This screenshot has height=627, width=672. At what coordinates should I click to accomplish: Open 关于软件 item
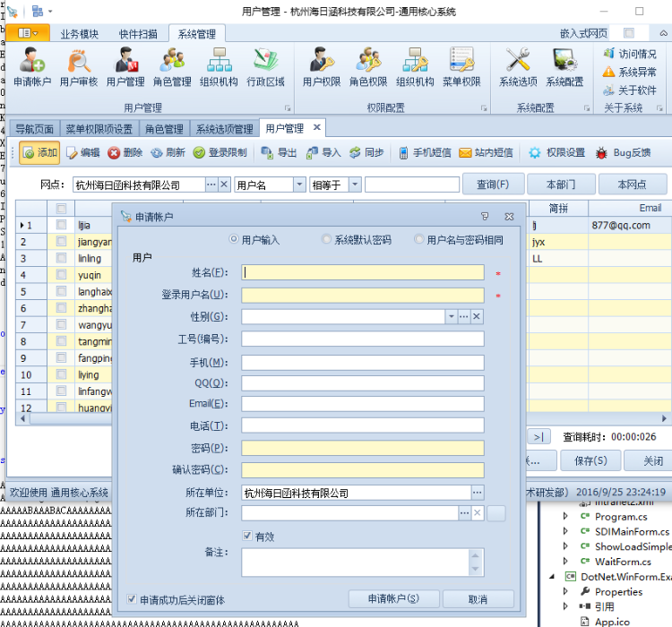(x=630, y=90)
